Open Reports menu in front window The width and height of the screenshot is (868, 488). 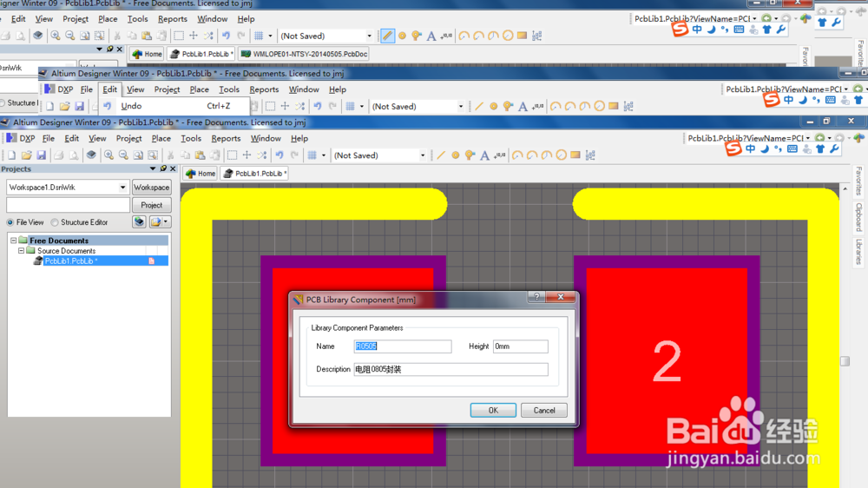[226, 138]
